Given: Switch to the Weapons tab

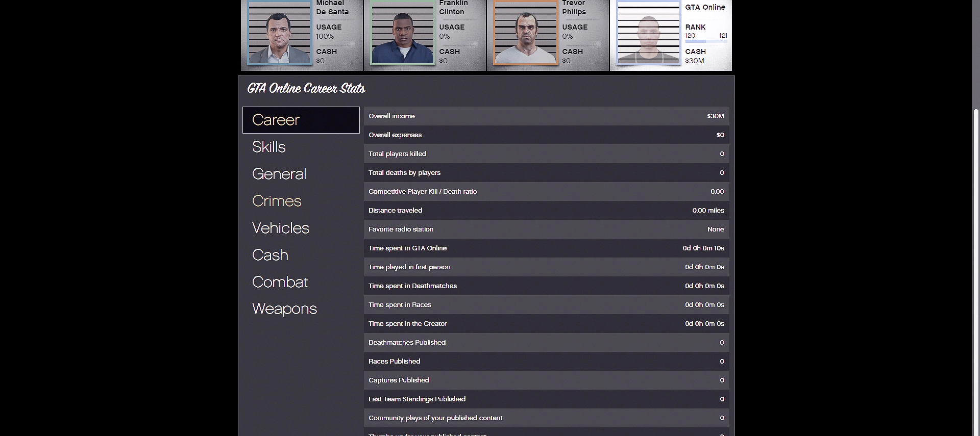Looking at the screenshot, I should point(284,309).
